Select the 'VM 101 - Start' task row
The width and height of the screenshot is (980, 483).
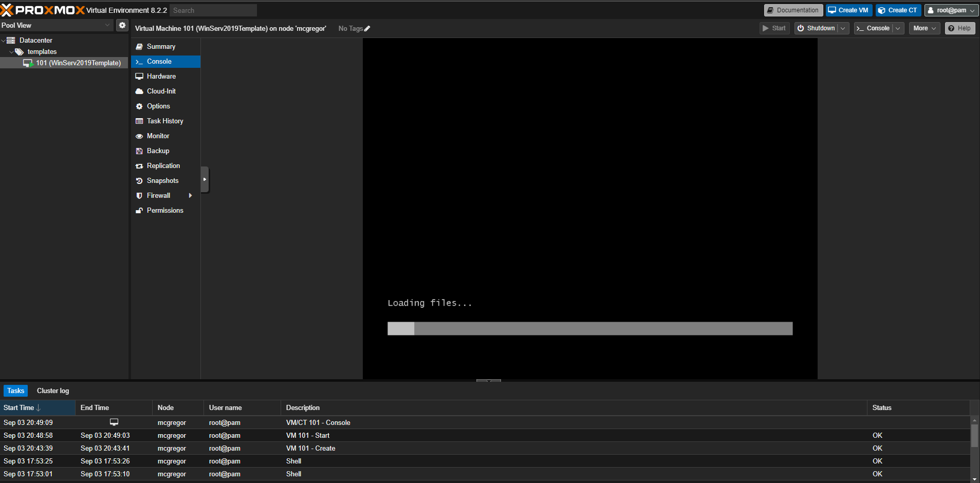click(485, 436)
